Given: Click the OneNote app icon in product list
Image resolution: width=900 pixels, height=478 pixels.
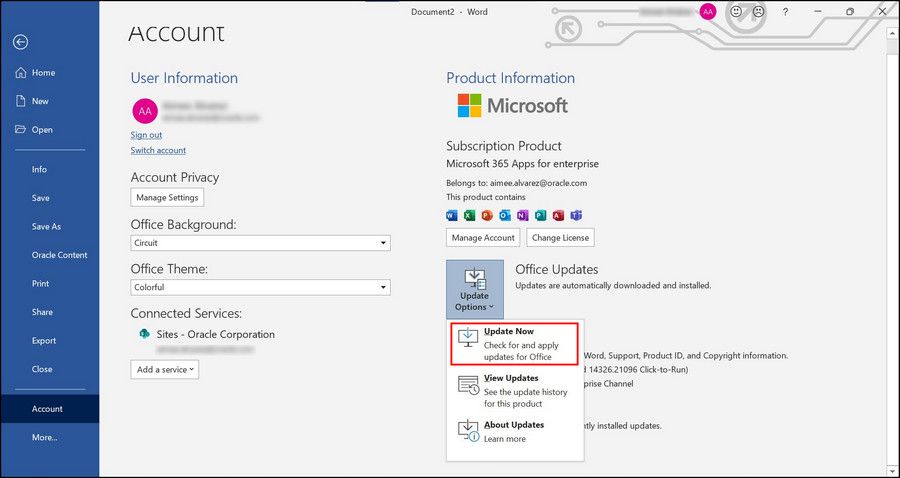Looking at the screenshot, I should (x=522, y=215).
